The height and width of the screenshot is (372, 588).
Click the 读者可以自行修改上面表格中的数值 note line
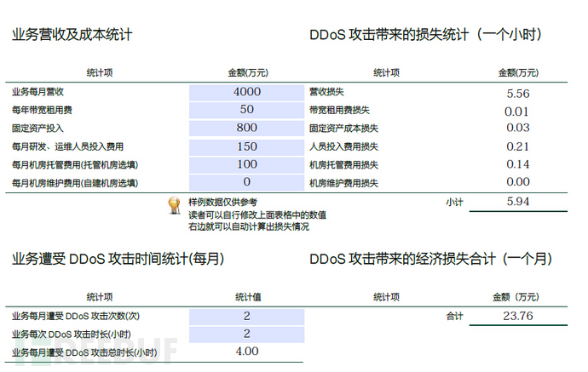(x=257, y=215)
